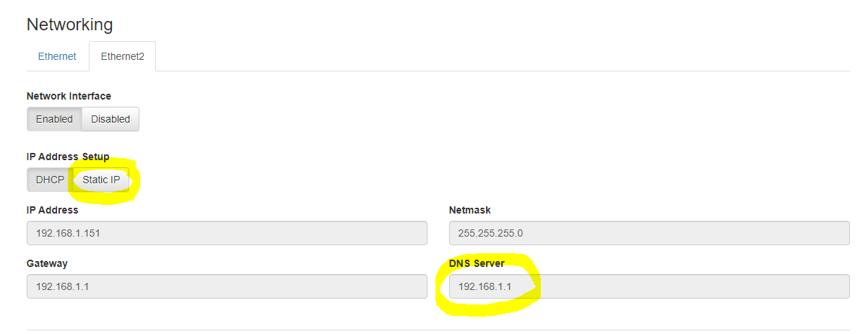This screenshot has height=334, width=868.
Task: Click into the Gateway input box
Action: pyautogui.click(x=227, y=286)
